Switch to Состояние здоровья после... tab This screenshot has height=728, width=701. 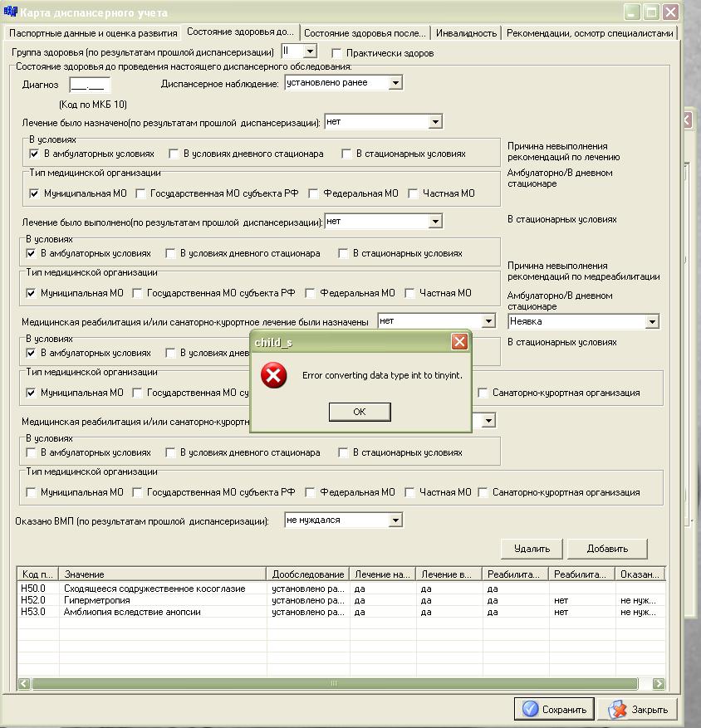coord(365,33)
